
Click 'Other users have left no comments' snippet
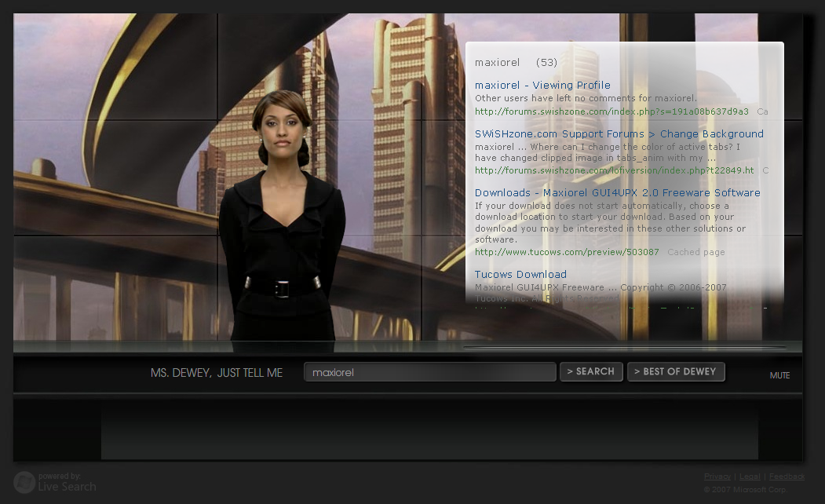[586, 98]
